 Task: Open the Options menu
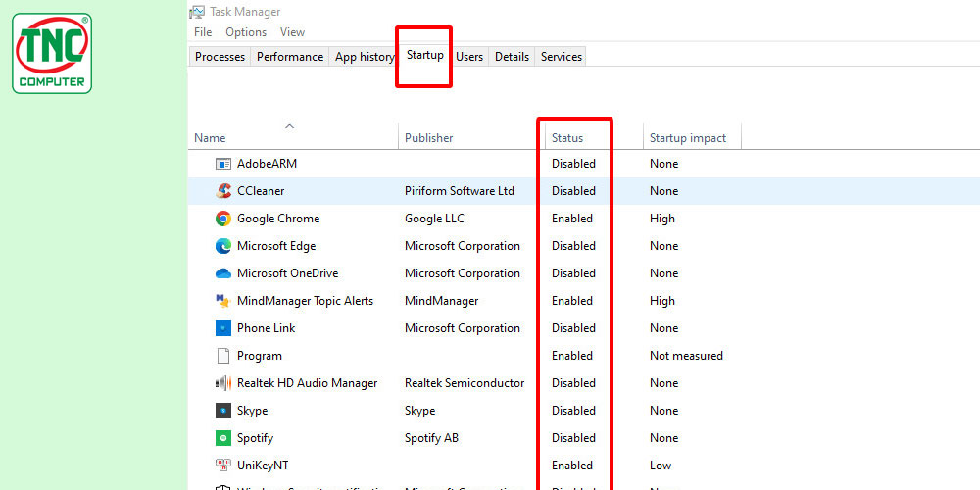click(x=246, y=32)
